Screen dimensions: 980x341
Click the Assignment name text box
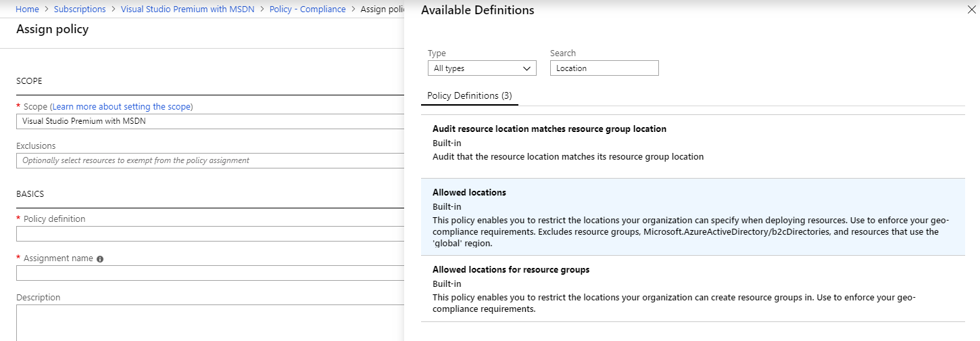[210, 273]
